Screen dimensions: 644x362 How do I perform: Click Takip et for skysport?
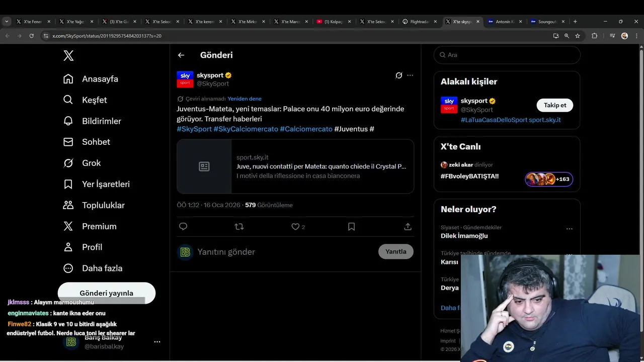click(x=555, y=105)
